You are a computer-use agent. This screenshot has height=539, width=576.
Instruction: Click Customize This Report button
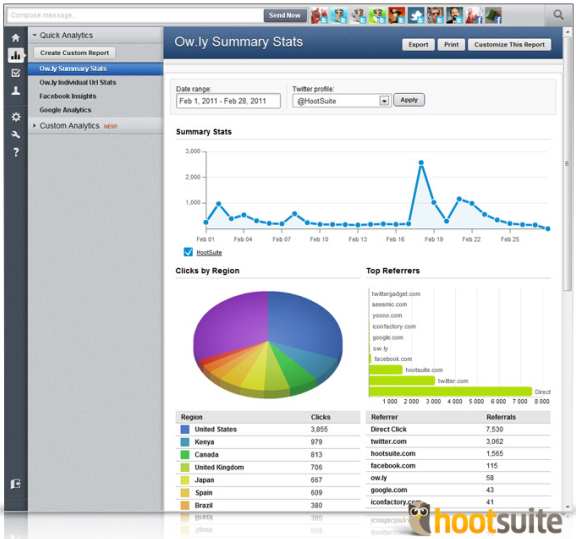tap(509, 44)
